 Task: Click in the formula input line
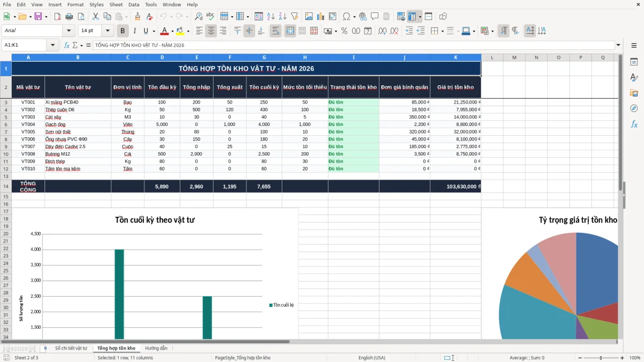coord(353,45)
